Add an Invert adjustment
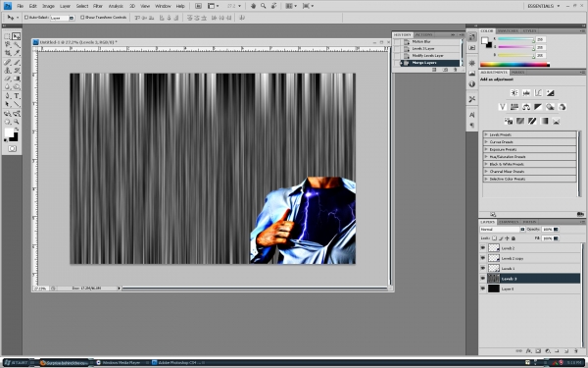The image size is (588, 368). [x=509, y=121]
